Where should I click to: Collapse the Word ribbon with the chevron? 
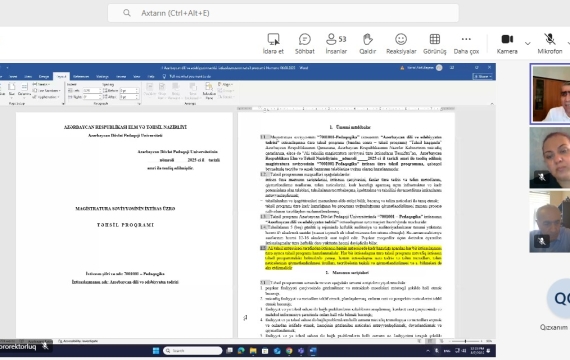point(492,104)
